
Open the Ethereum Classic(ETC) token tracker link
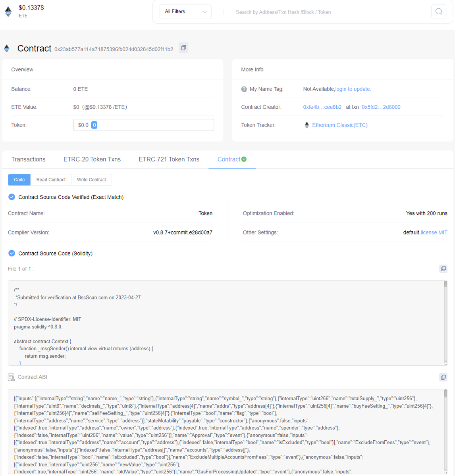click(340, 125)
